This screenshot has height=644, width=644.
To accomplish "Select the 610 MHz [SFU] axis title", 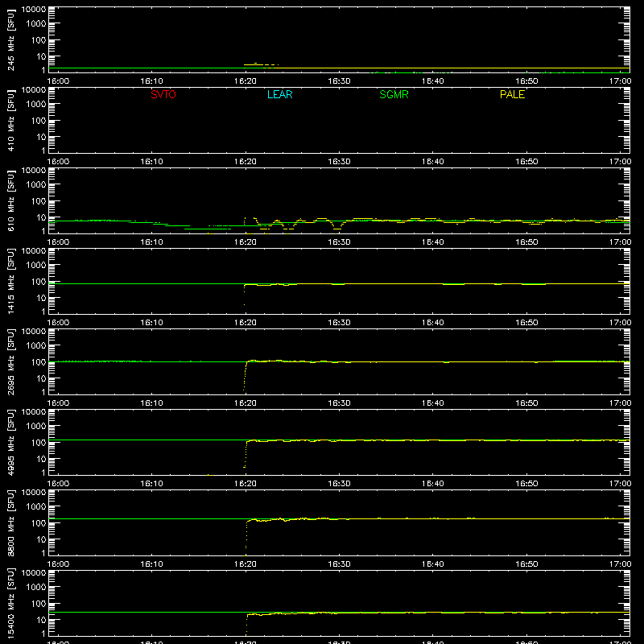I will click(10, 200).
